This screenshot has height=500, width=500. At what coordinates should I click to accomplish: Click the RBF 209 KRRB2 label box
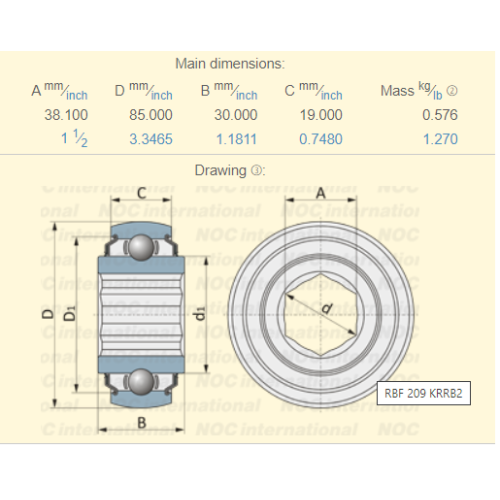click(424, 393)
